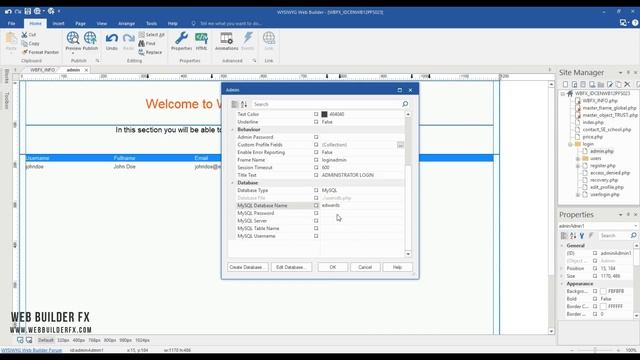Click the delete X icon in Site Manager toolbar
640x360 pixels.
point(627,84)
